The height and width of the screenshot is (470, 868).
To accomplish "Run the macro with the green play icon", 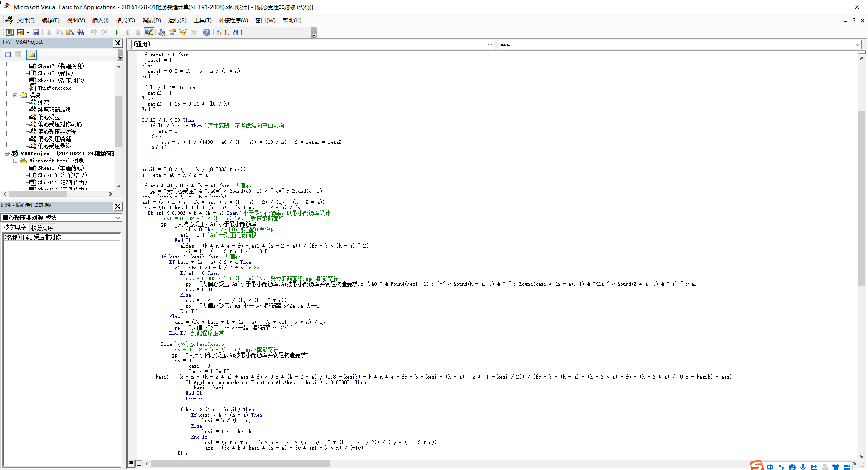I will [x=117, y=32].
